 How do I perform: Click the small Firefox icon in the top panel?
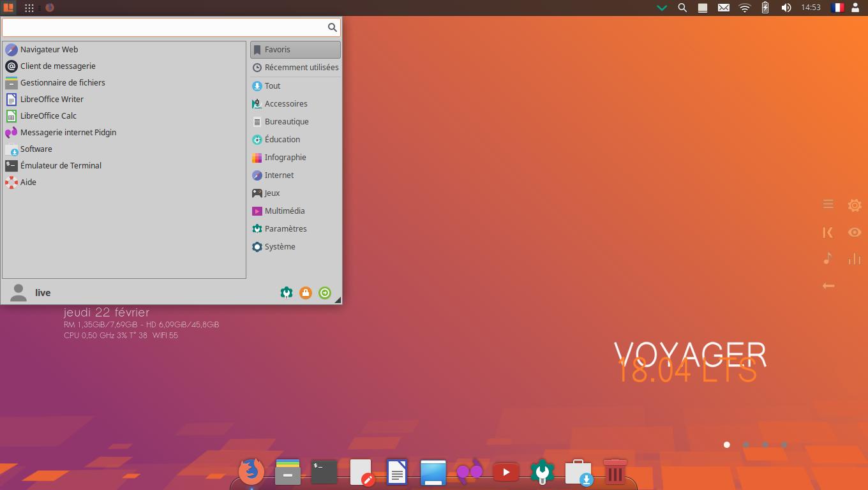click(50, 8)
